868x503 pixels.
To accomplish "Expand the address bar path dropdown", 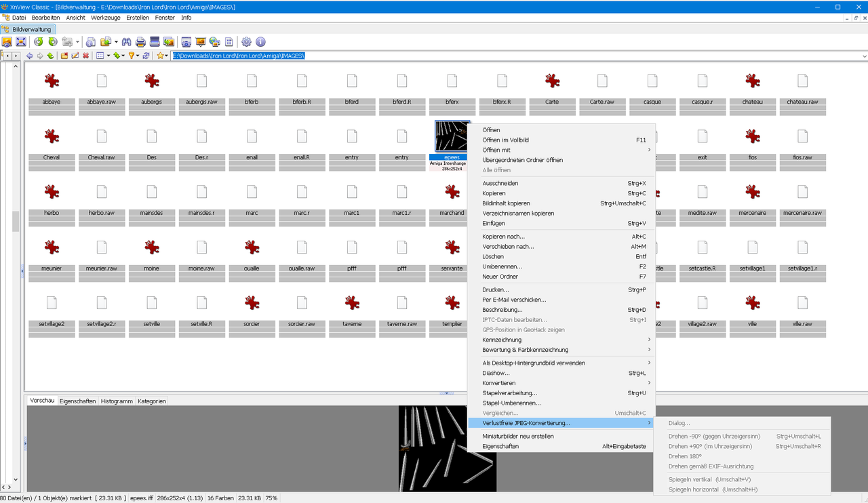I will [x=863, y=56].
